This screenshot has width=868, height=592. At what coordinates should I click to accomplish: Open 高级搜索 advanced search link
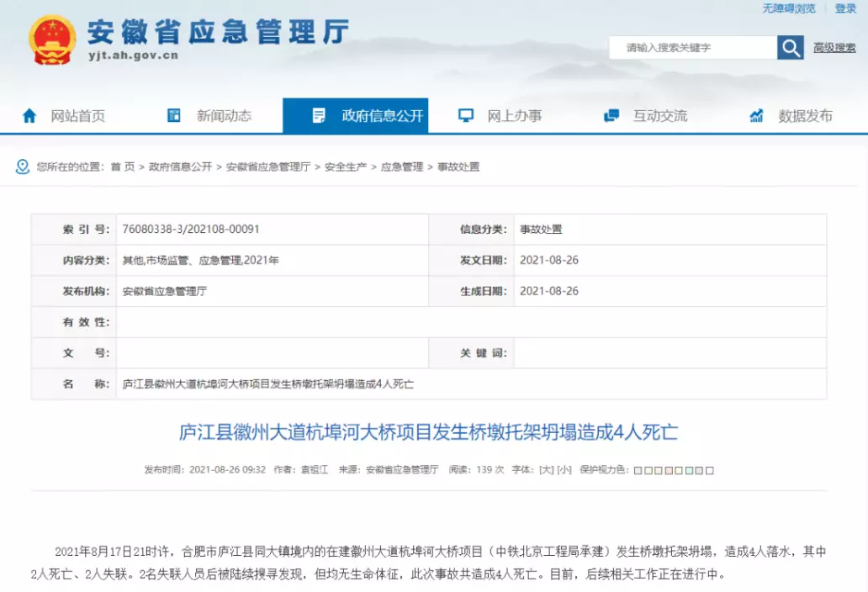coord(834,48)
